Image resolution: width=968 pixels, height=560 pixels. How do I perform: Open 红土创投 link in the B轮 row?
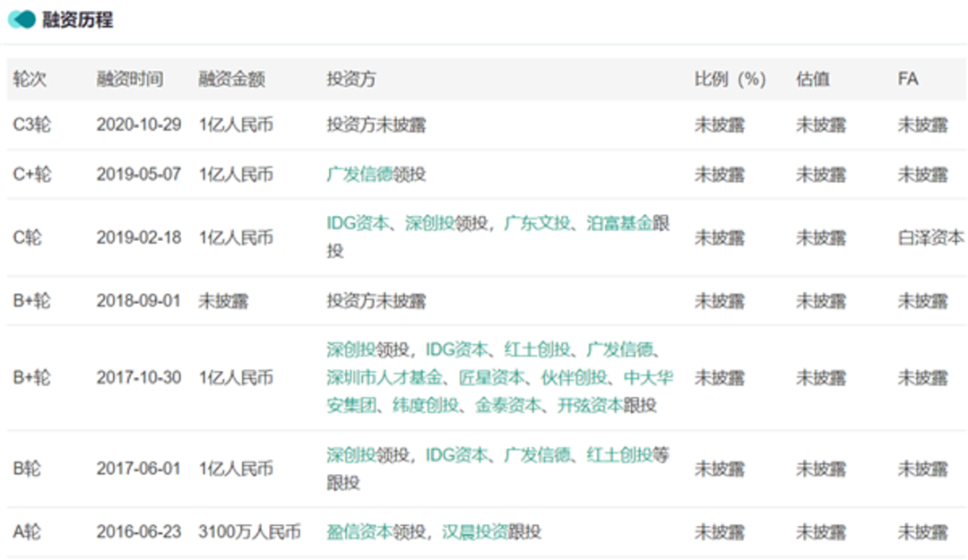(x=619, y=454)
